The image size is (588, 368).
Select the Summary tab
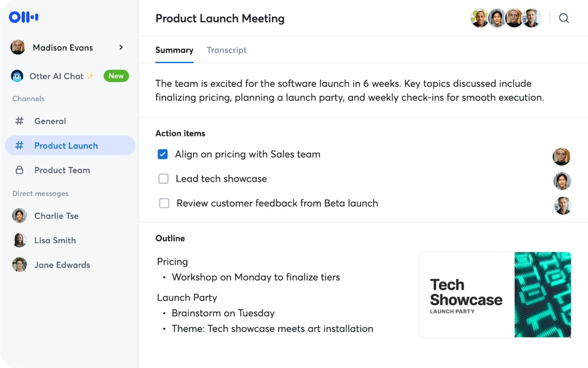click(x=174, y=50)
